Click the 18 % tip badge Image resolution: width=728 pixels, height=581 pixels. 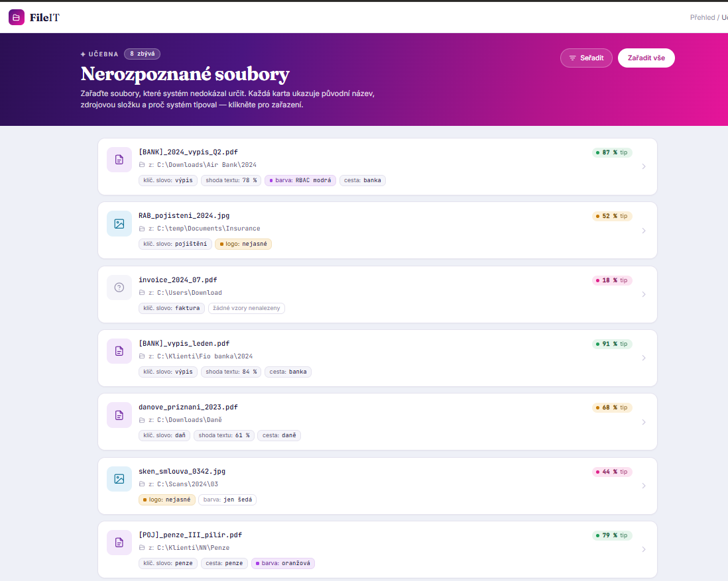coord(612,280)
